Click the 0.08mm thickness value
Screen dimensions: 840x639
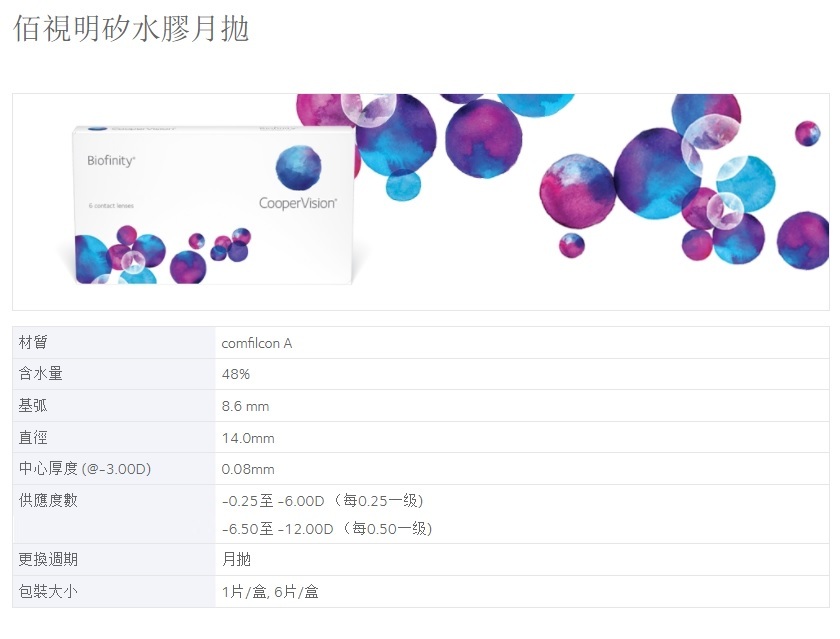[x=248, y=469]
